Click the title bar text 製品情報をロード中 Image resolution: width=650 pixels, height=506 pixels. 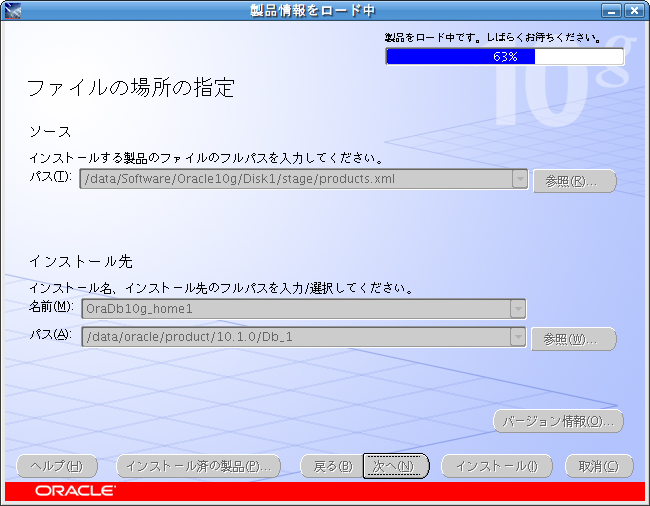pyautogui.click(x=313, y=11)
